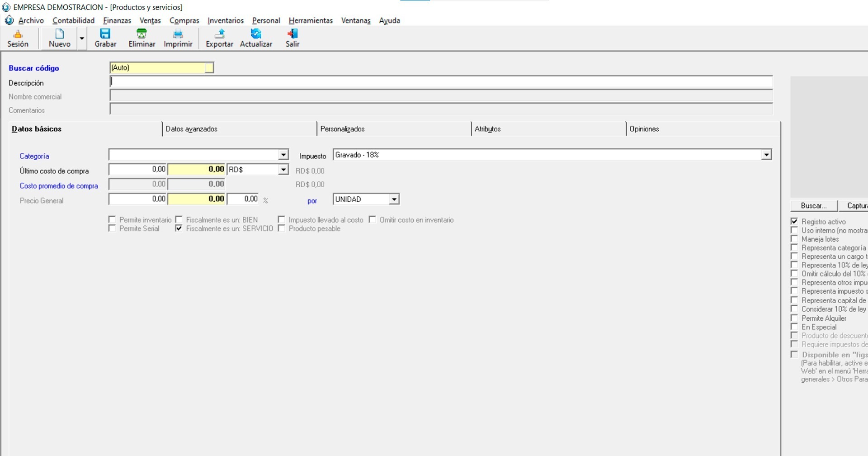Open the Inventarios menu
Viewport: 868px width, 456px height.
[226, 20]
